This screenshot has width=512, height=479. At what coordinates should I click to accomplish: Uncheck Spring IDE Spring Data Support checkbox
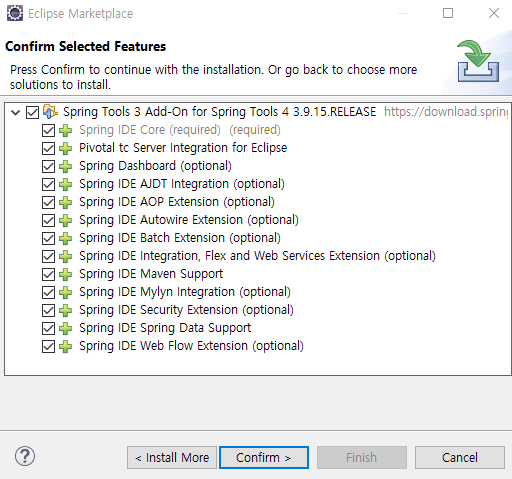point(48,328)
